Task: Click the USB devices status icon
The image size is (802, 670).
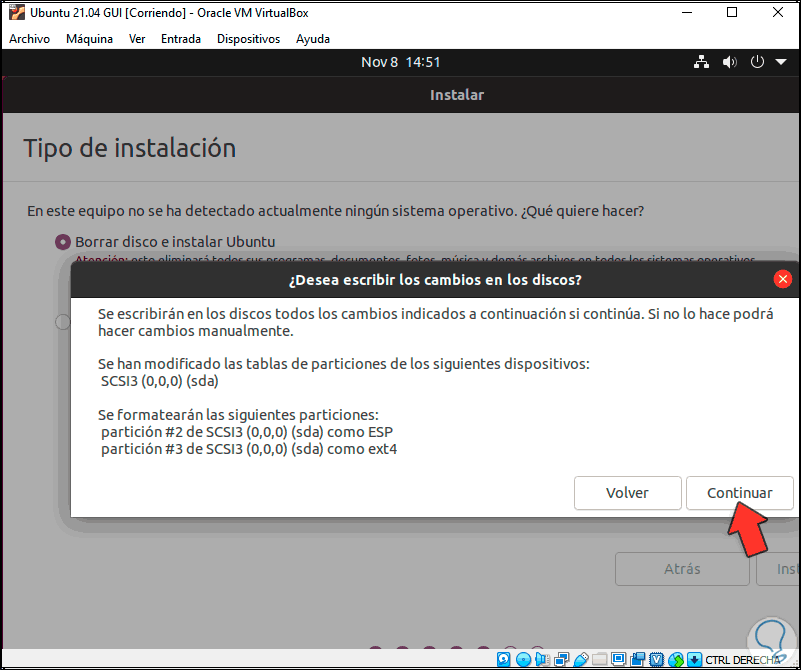Action: coord(581,659)
